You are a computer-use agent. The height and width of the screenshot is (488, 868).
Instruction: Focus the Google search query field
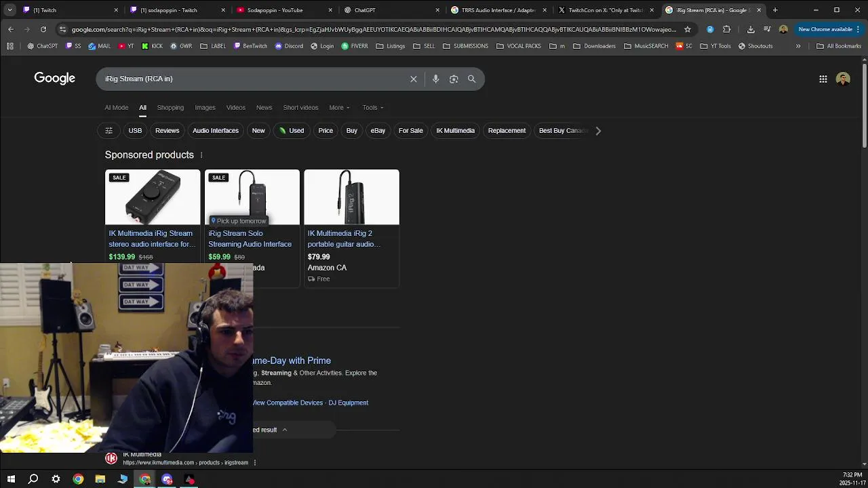pyautogui.click(x=254, y=79)
